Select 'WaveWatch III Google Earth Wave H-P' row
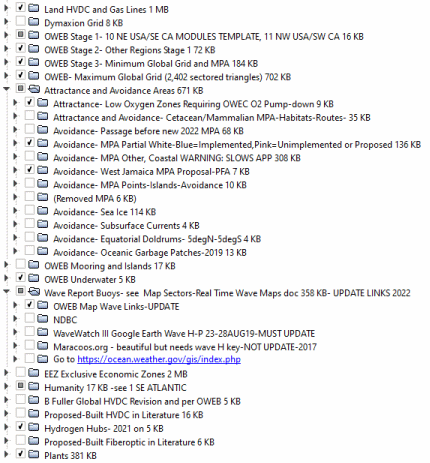 pyautogui.click(x=184, y=334)
